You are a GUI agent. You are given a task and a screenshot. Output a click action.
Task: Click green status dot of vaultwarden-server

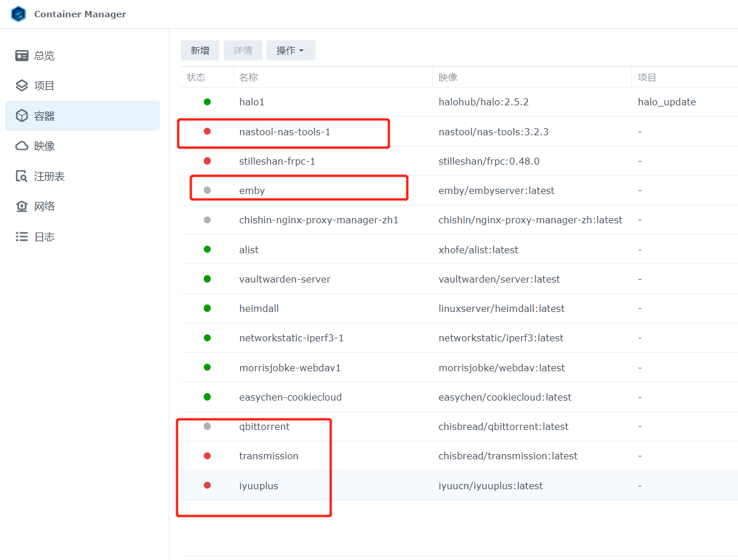coord(207,279)
